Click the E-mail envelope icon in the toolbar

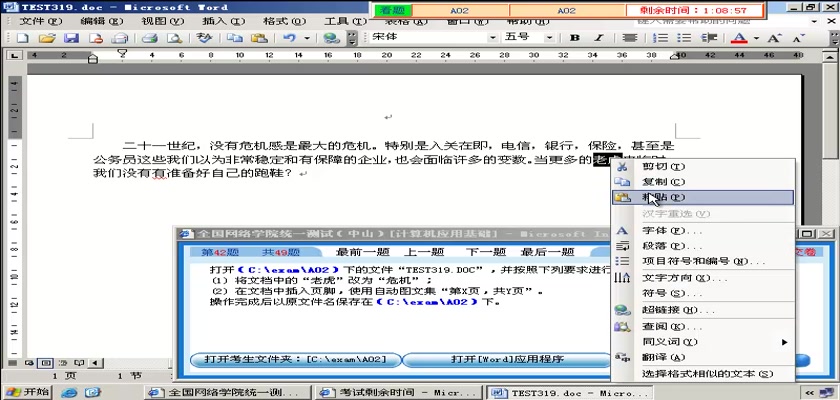click(x=119, y=38)
